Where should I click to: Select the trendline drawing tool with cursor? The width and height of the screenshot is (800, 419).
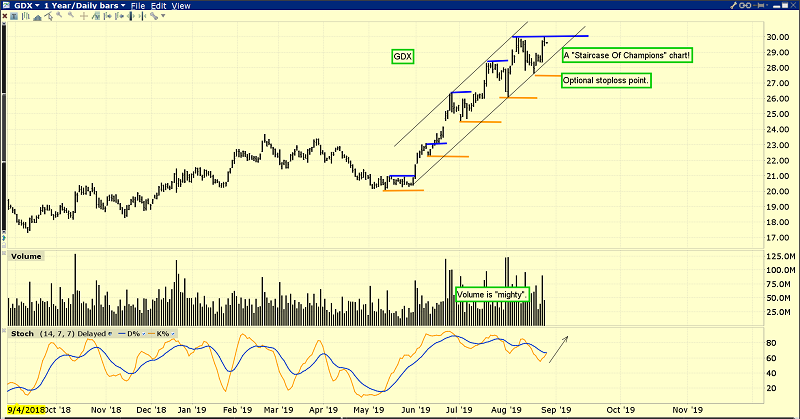[48, 16]
